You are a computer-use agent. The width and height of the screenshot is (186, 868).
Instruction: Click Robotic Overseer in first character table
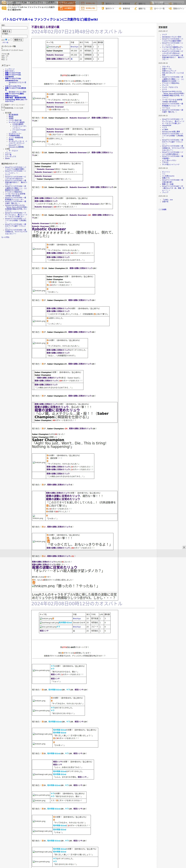point(55,55)
